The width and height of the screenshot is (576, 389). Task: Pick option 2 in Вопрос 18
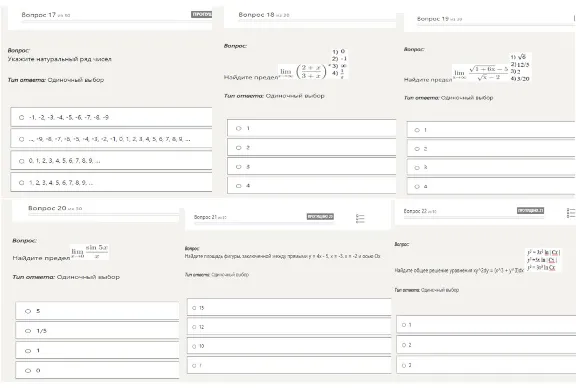coord(312,148)
